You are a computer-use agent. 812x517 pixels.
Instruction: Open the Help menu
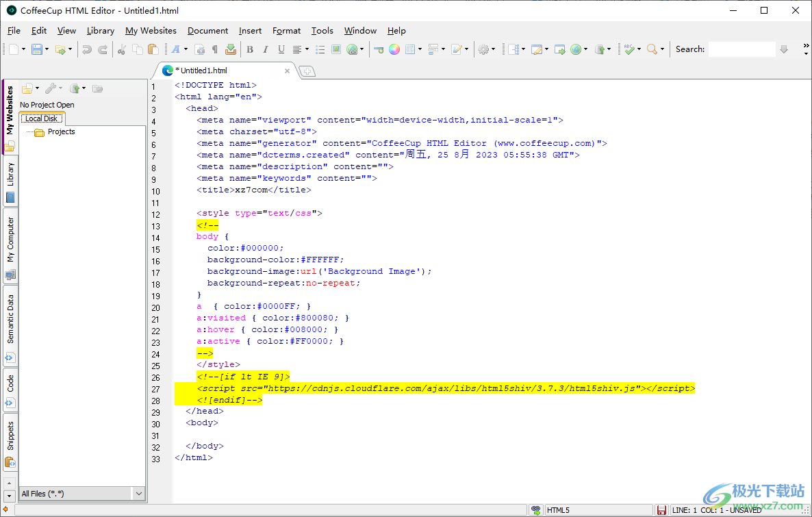click(x=396, y=31)
